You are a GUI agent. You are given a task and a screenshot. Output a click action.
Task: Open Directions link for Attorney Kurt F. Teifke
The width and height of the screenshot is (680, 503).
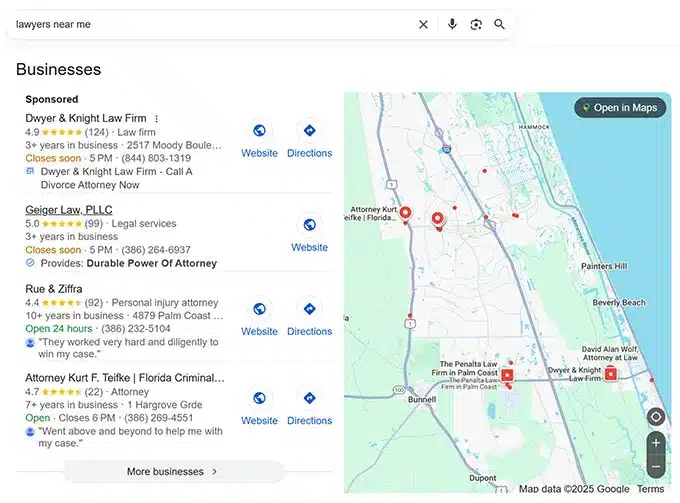[310, 421]
